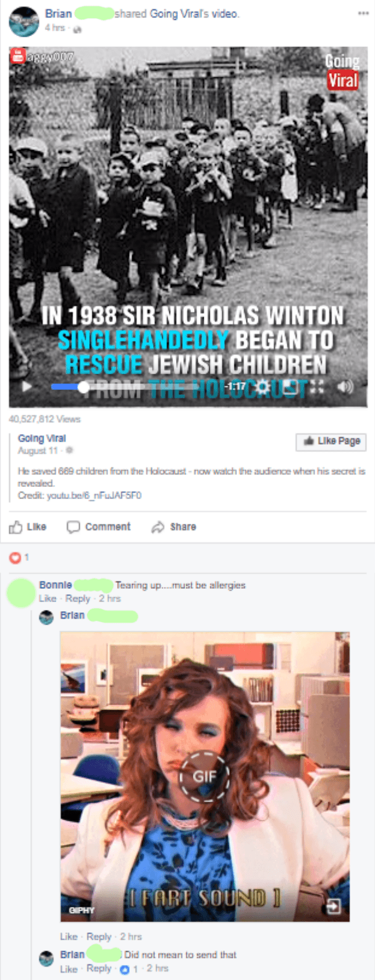375x980 pixels.
Task: Open the post options three-dots menu
Action: 363,13
